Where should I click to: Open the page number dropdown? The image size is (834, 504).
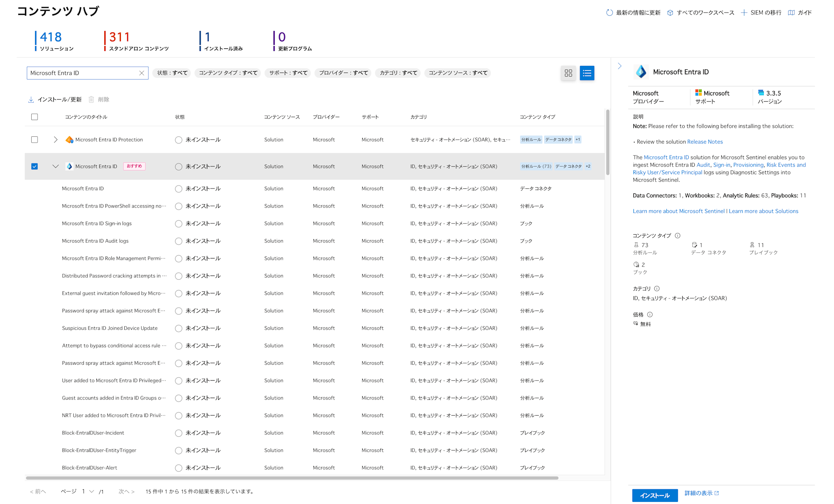[x=88, y=491]
